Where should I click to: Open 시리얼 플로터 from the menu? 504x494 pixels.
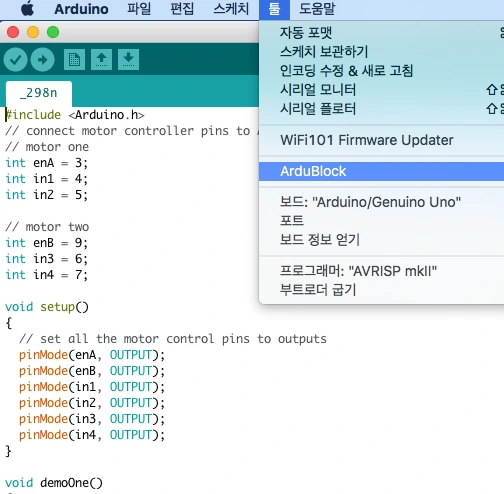pyautogui.click(x=381, y=108)
